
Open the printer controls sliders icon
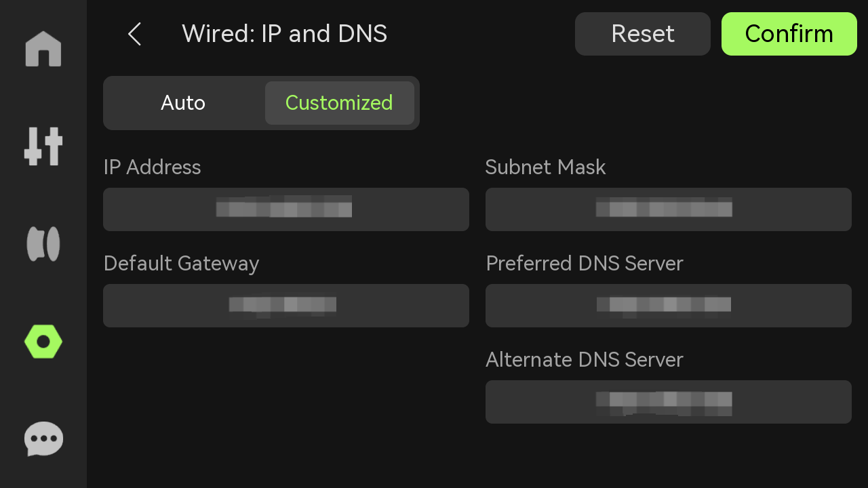point(43,146)
